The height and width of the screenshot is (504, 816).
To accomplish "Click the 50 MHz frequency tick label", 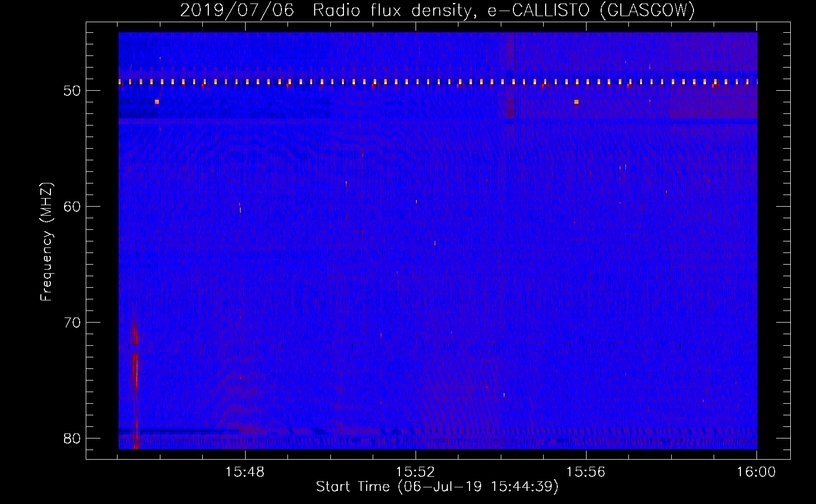I will [72, 91].
